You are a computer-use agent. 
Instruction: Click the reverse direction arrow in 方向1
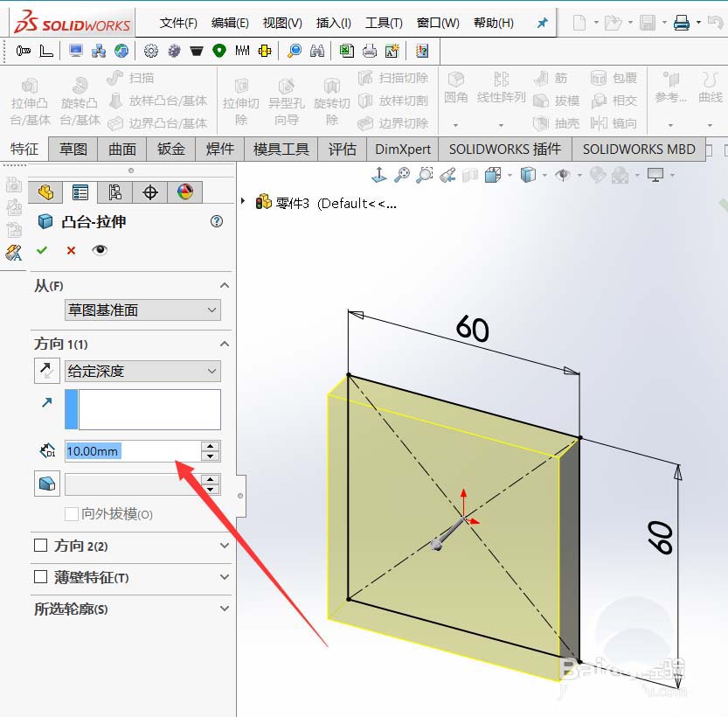click(46, 370)
